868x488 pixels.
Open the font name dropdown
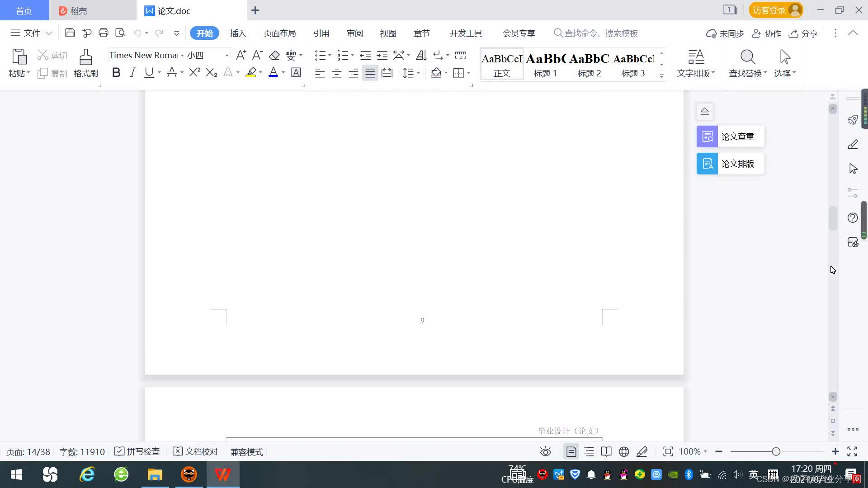[182, 56]
